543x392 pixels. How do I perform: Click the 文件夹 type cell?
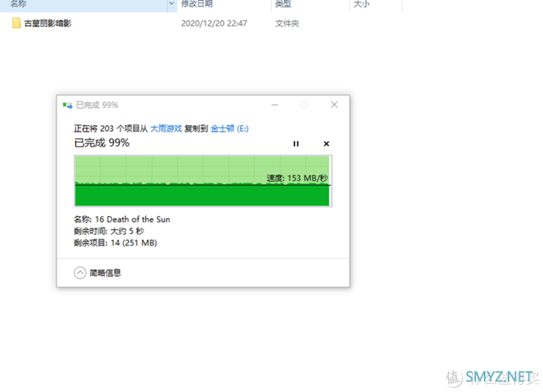tap(287, 23)
